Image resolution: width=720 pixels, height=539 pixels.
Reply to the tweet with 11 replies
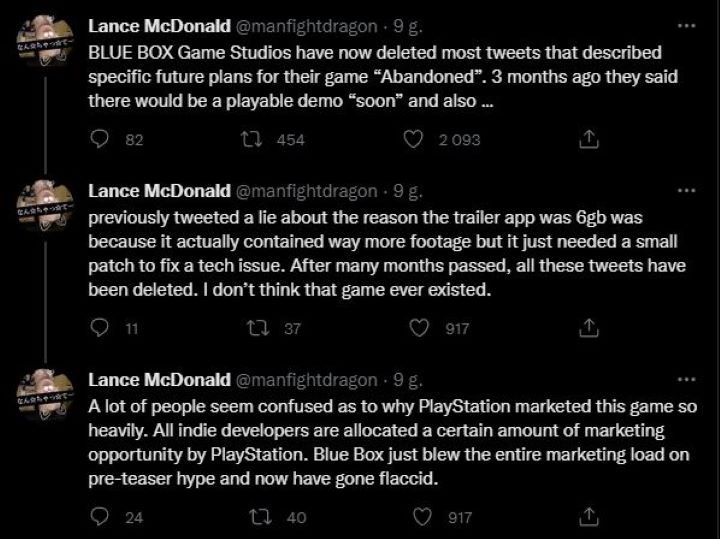(98, 328)
